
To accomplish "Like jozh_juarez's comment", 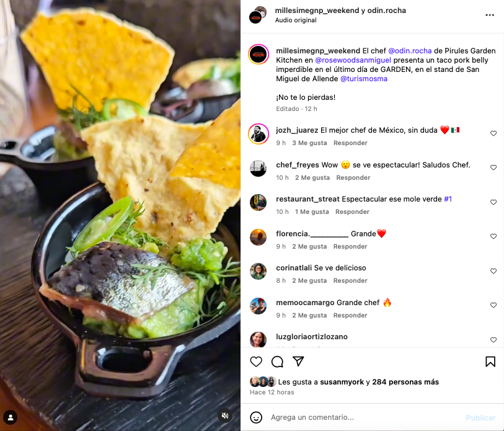I will click(493, 133).
